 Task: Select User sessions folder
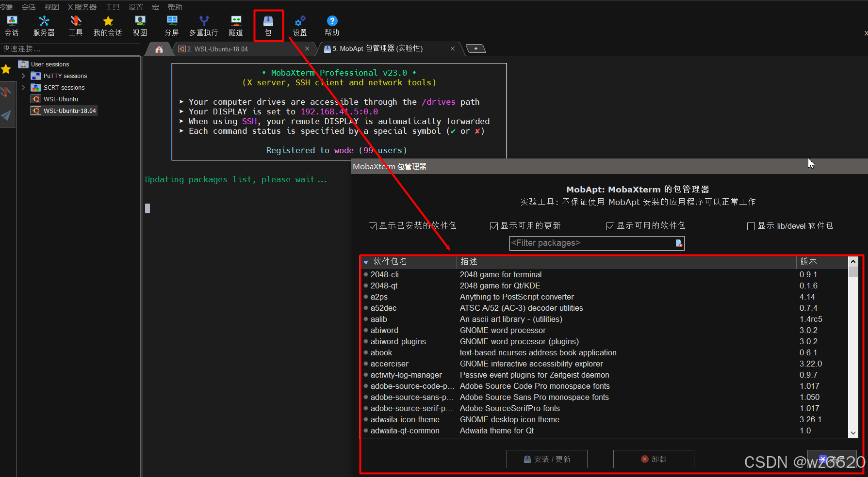coord(44,64)
